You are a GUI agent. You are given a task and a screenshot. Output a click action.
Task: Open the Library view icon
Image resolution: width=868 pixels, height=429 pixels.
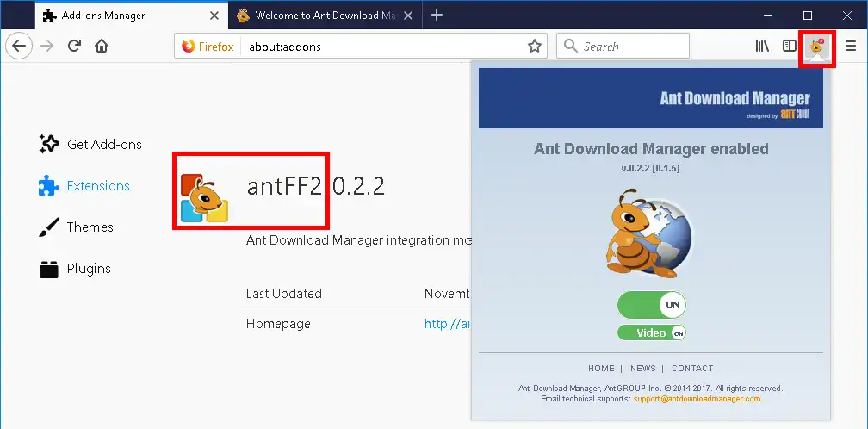tap(762, 46)
